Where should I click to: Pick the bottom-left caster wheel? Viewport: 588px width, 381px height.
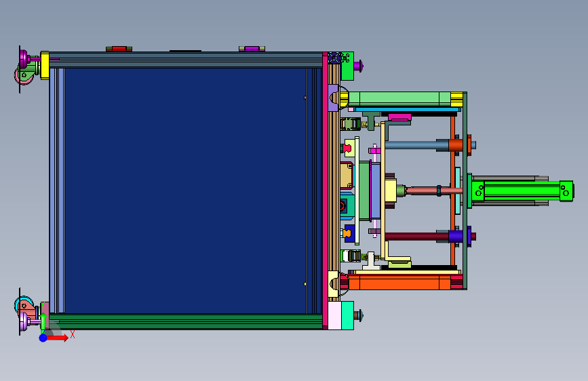pos(23,305)
